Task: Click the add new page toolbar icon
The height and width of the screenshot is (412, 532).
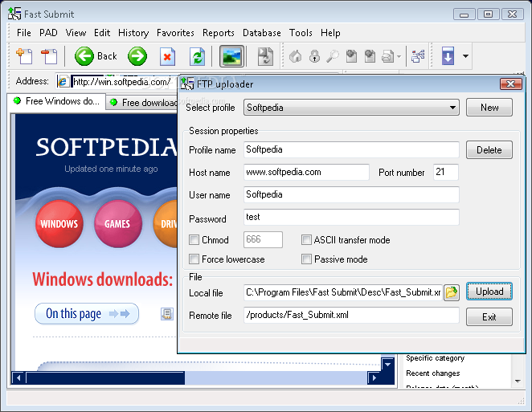Action: (24, 56)
